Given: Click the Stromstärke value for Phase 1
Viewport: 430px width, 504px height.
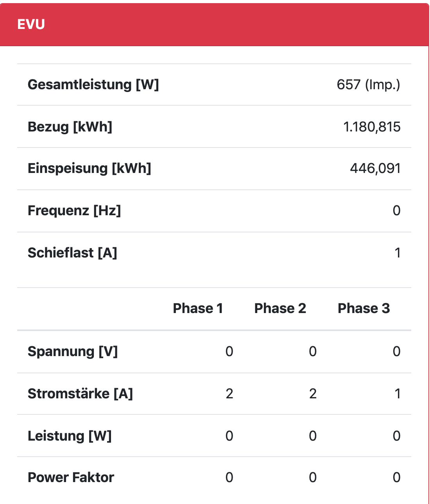Looking at the screenshot, I should coord(229,394).
